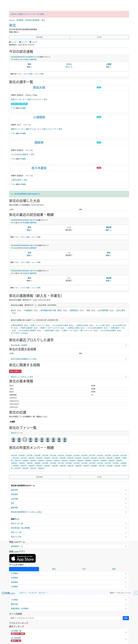Click the fan avatar showing a photo
Image resolution: width=138 pixels, height=644 pixels.
click(x=25, y=440)
